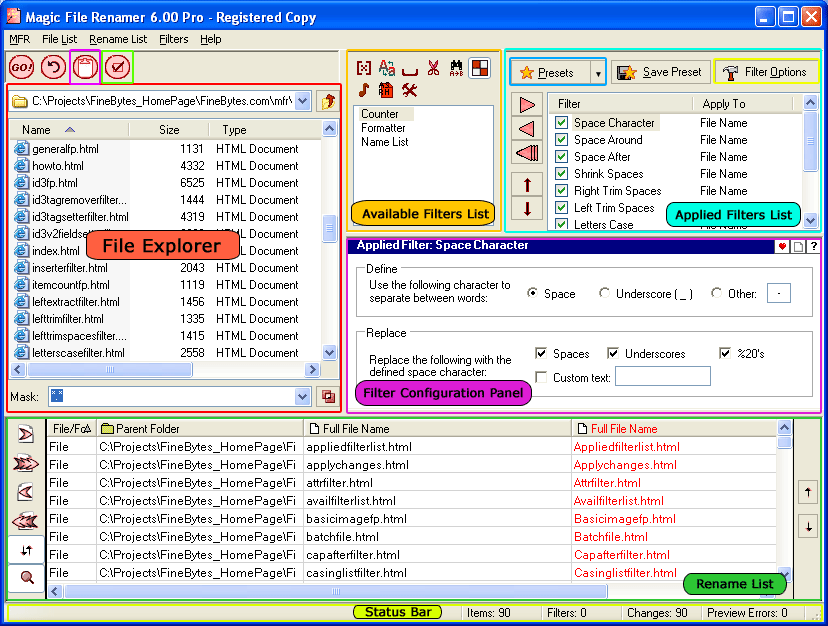
Task: Remove all filters with striped left triangle
Action: [x=527, y=153]
